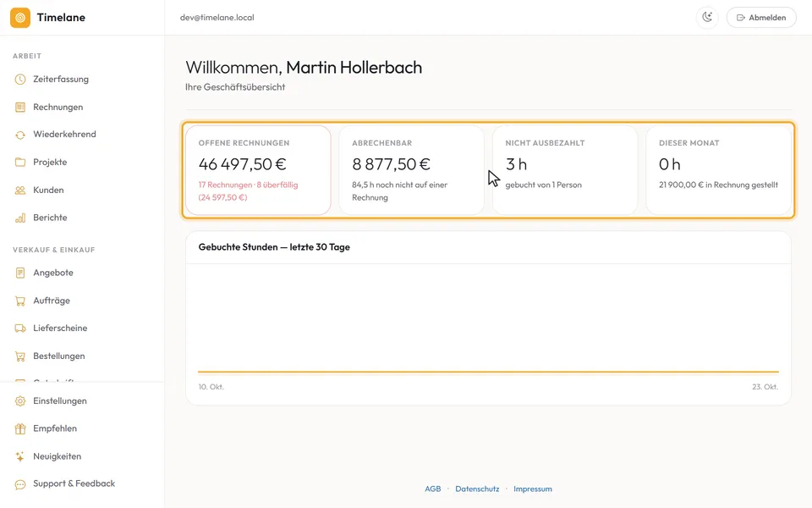
Task: Click the Projekte folder icon
Action: [20, 163]
